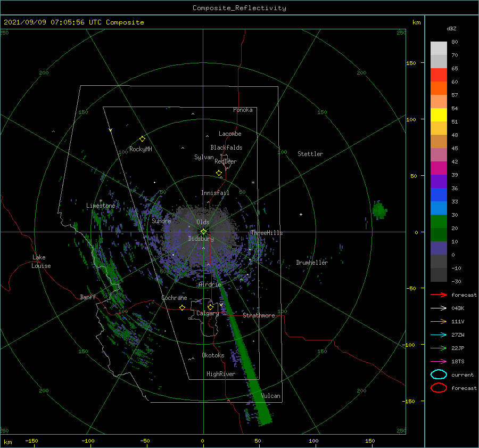Viewport: 479px width, 448px height.
Task: Click the -100 tick on bottom axis
Action: click(x=88, y=441)
